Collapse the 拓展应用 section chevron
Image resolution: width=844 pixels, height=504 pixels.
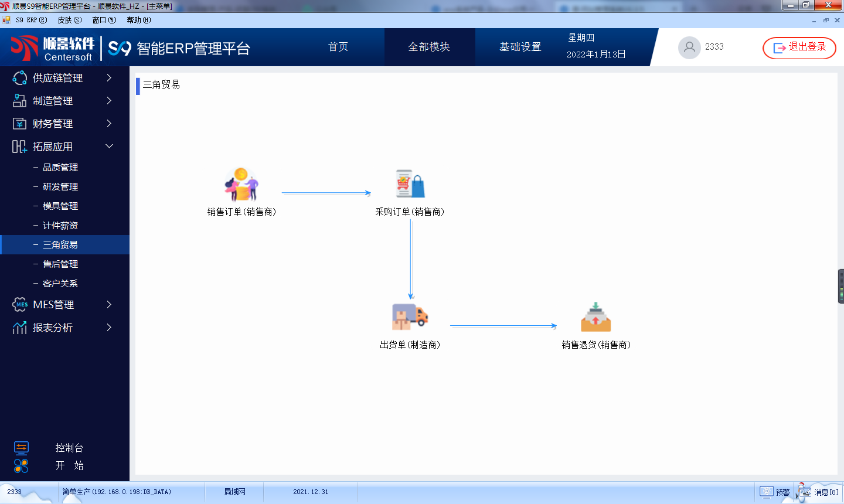tap(109, 146)
